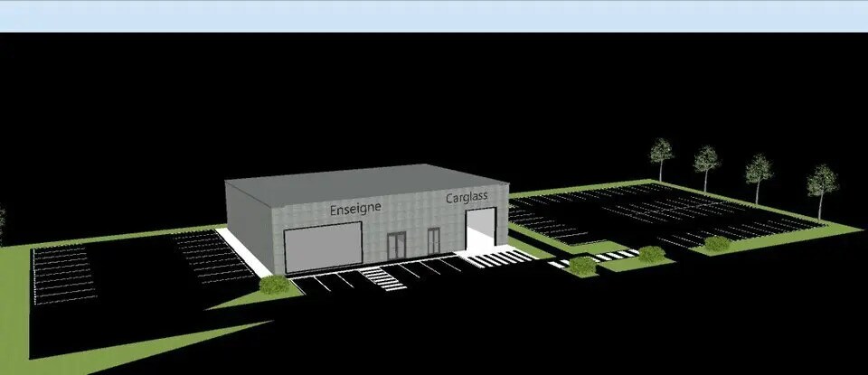
Task: Click the rightmost bush beside the right parking lot
Action: pos(717,243)
